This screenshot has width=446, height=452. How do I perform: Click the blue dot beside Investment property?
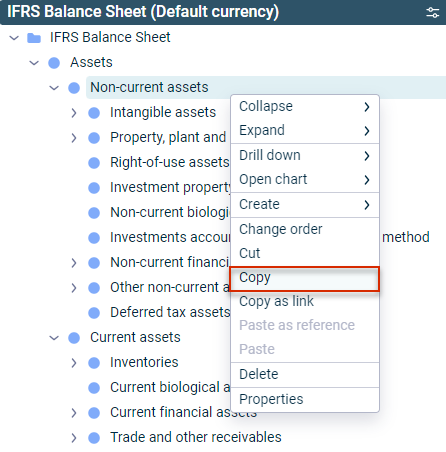(94, 188)
